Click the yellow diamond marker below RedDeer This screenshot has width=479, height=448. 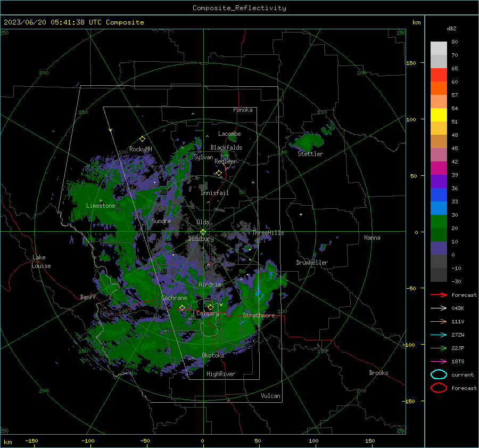[219, 173]
